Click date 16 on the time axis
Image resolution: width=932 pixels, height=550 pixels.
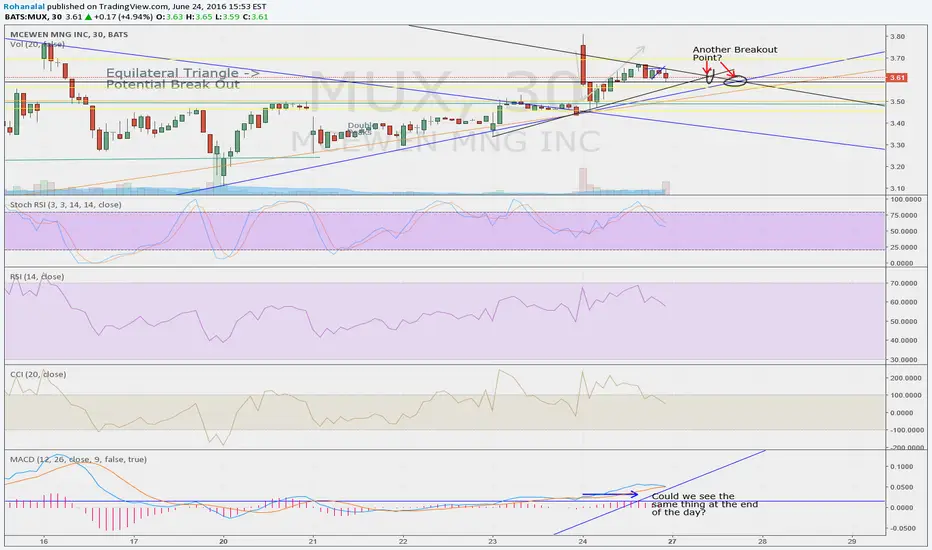pyautogui.click(x=43, y=541)
